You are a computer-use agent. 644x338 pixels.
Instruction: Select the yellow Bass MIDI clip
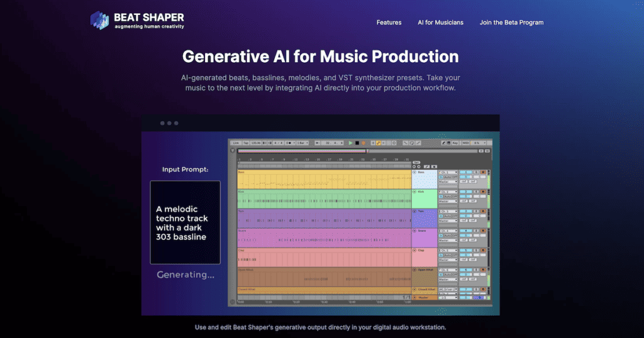pyautogui.click(x=325, y=179)
